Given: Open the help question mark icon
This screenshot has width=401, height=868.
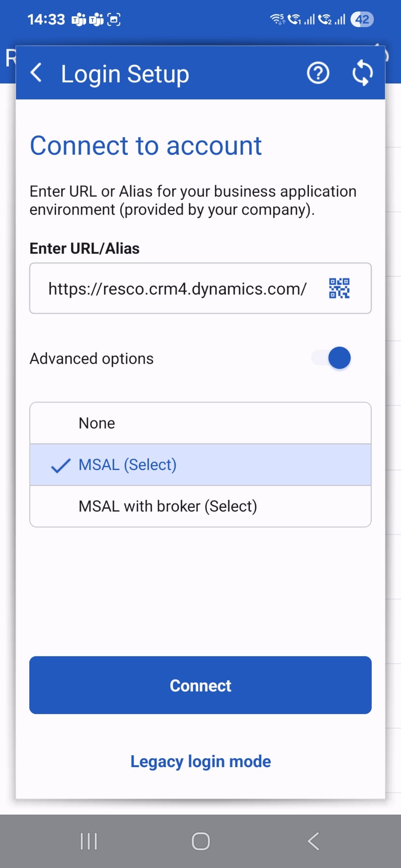Looking at the screenshot, I should point(318,73).
